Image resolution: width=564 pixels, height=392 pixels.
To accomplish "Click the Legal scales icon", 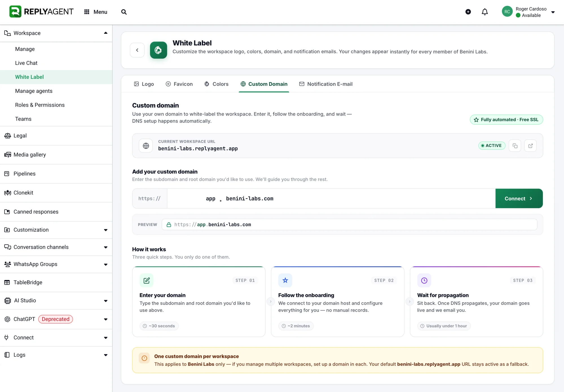I will tap(8, 136).
